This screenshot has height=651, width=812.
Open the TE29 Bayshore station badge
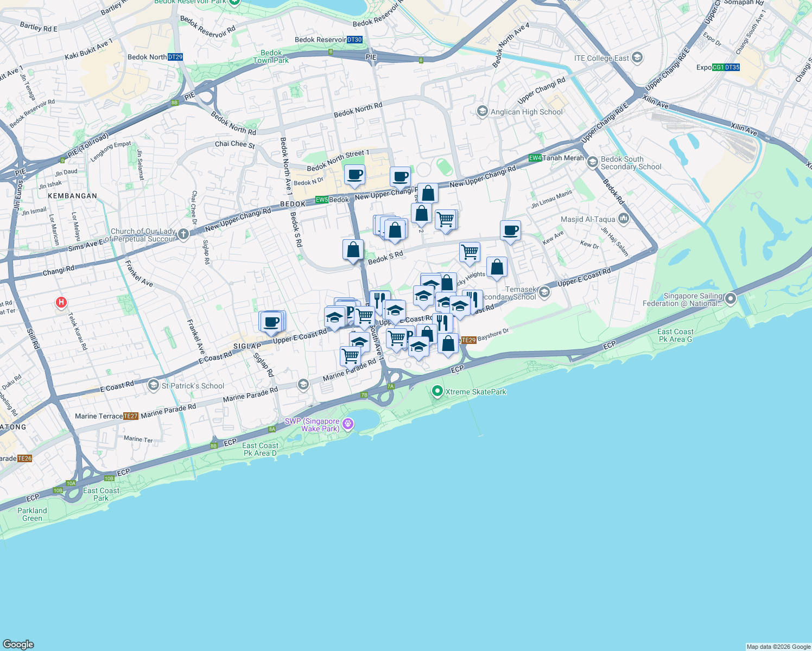[468, 340]
